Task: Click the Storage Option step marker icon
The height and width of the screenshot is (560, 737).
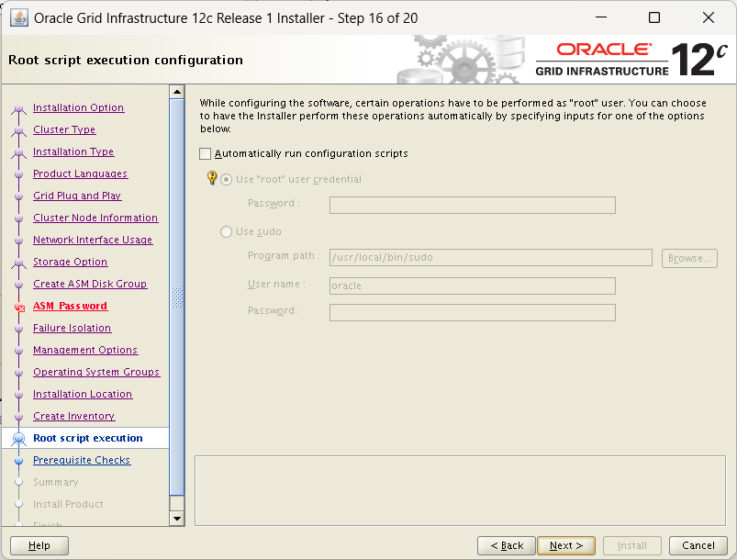Action: 18,263
